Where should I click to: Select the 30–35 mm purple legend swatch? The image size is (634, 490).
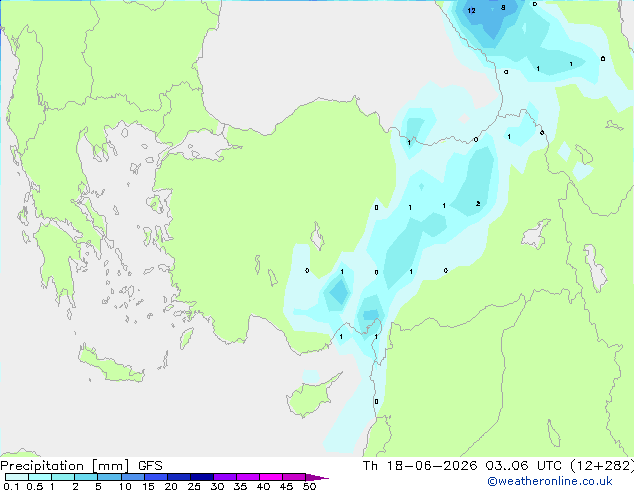click(x=225, y=477)
